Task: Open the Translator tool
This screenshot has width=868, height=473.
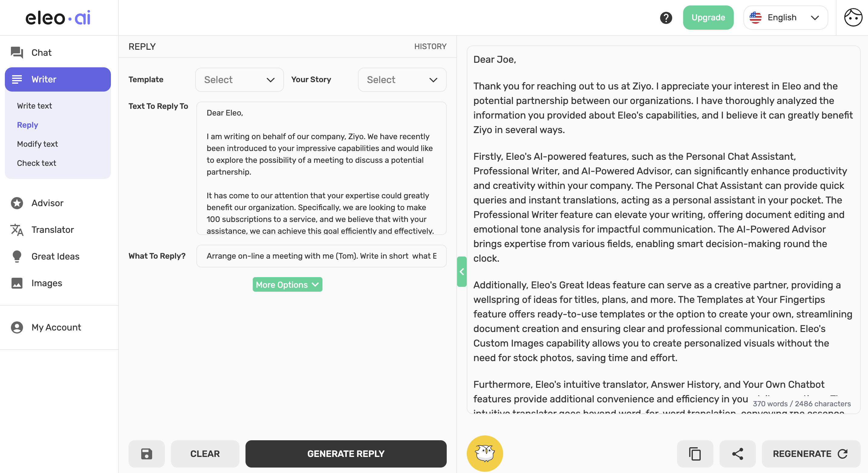Action: 52,230
